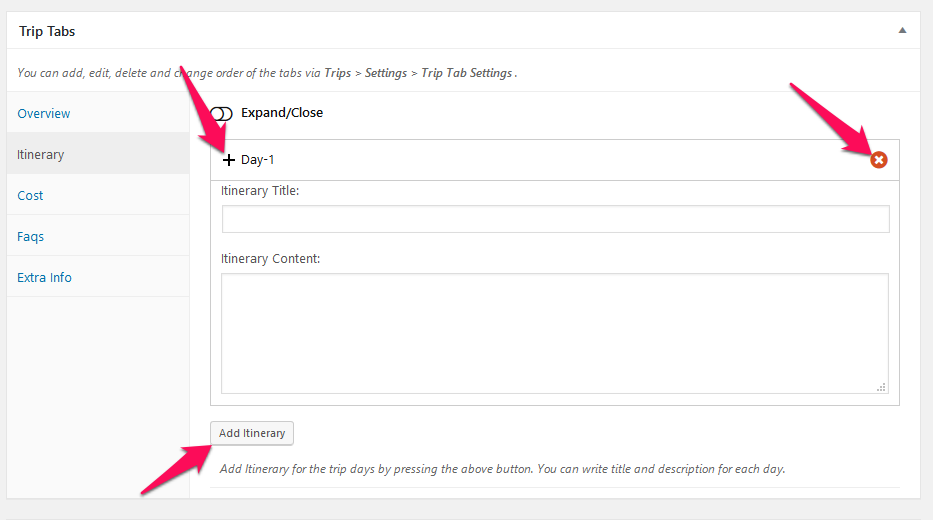This screenshot has height=520, width=933.
Task: Click the textarea resize grip handle
Action: click(x=881, y=387)
